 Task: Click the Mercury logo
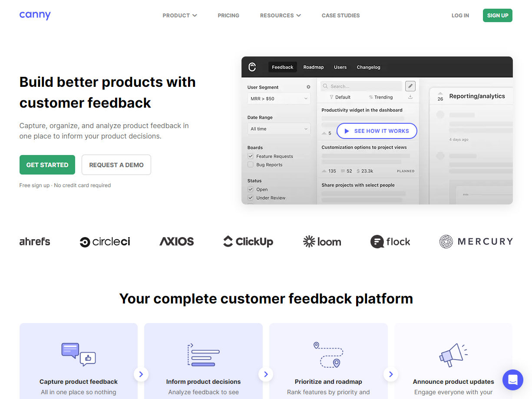point(476,241)
